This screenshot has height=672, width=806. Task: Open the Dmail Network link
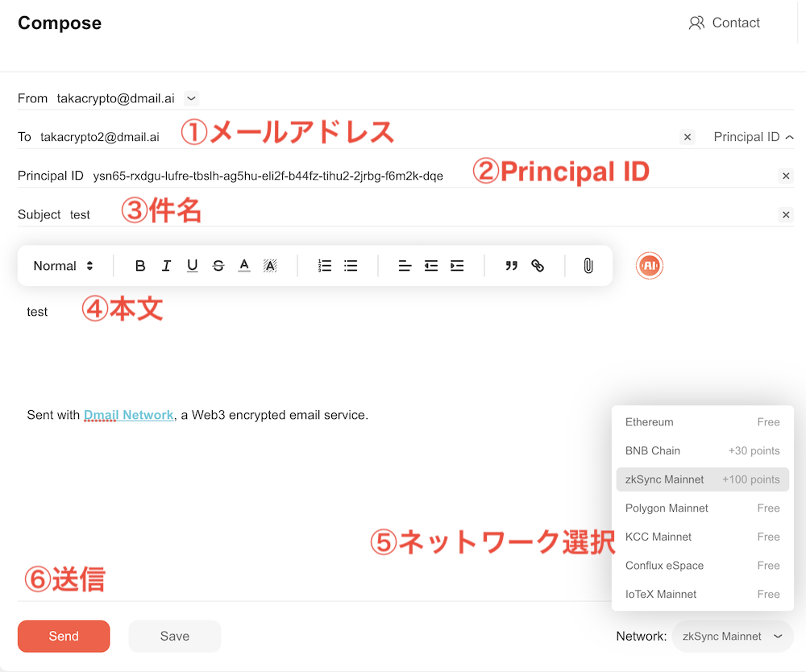click(x=128, y=414)
